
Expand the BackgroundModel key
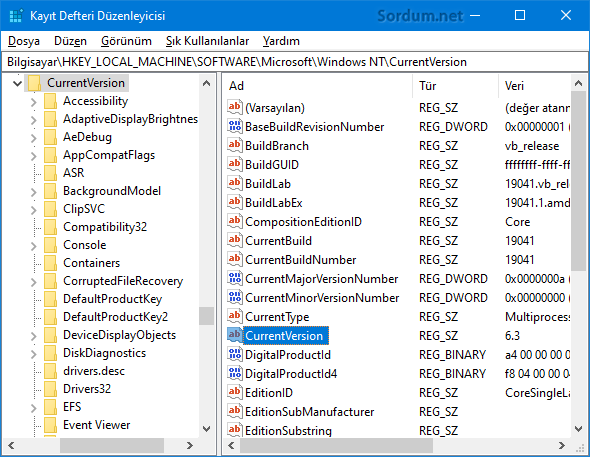[33, 191]
